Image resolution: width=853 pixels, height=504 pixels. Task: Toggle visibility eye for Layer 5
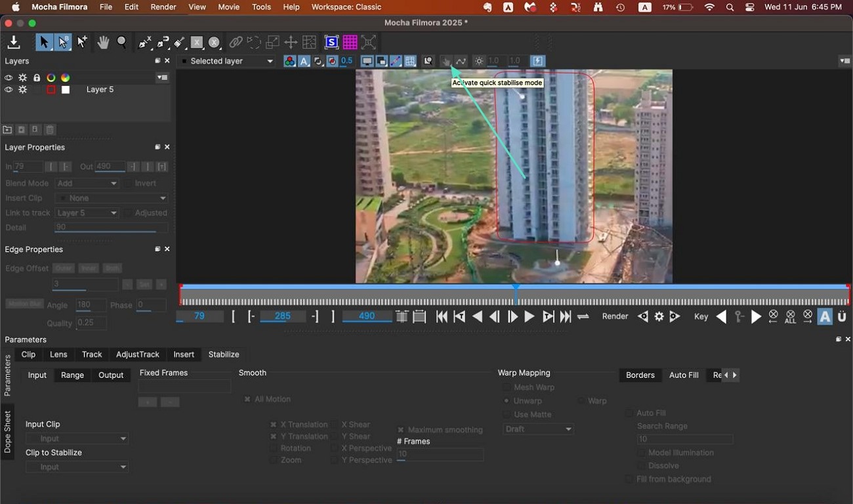pos(9,89)
